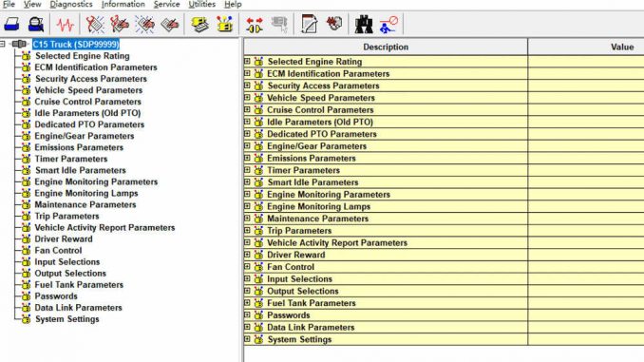Select Maintenance Parameters in the left tree
Image resolution: width=644 pixels, height=362 pixels.
tap(85, 204)
